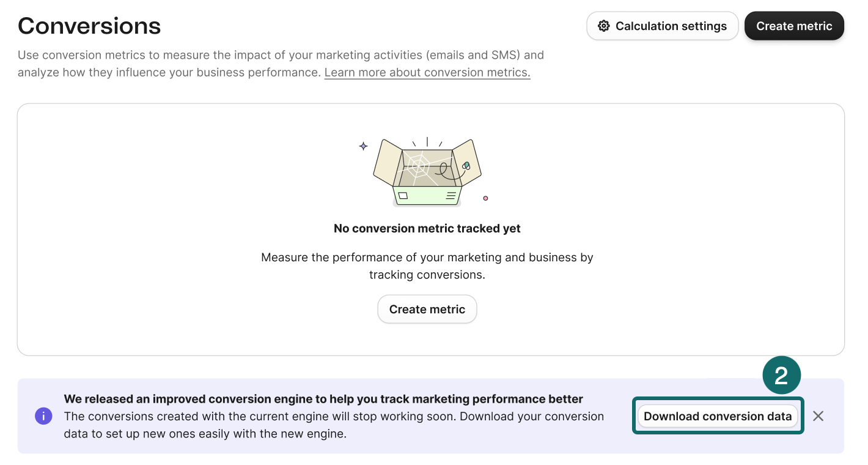Click the pink dot near the box illustration
Screen dimensions: 868x465
485,198
